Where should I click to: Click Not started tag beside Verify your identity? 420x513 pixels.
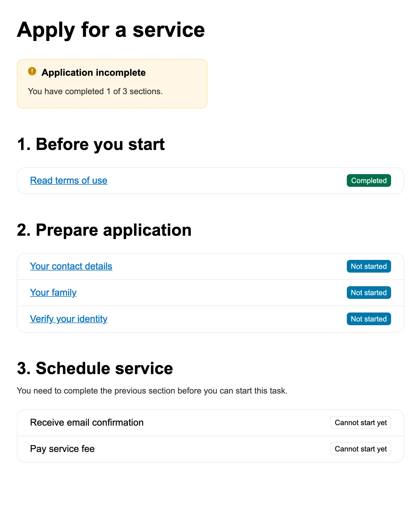(368, 319)
